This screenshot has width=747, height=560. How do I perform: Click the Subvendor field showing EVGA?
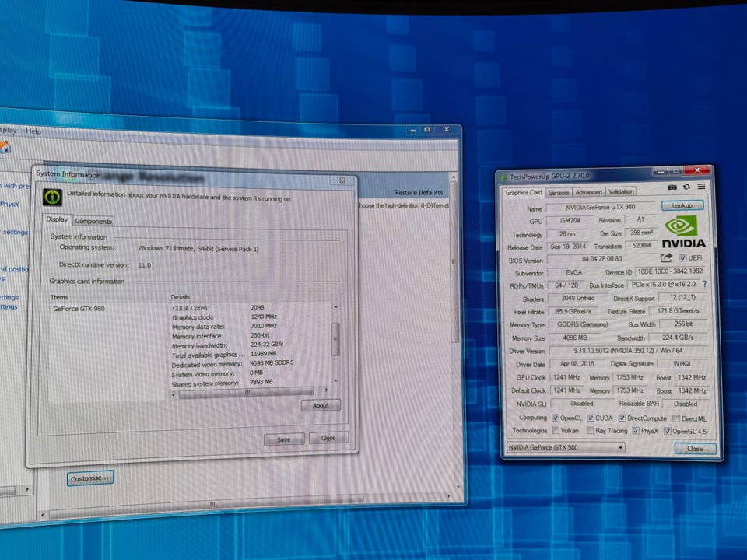[573, 272]
